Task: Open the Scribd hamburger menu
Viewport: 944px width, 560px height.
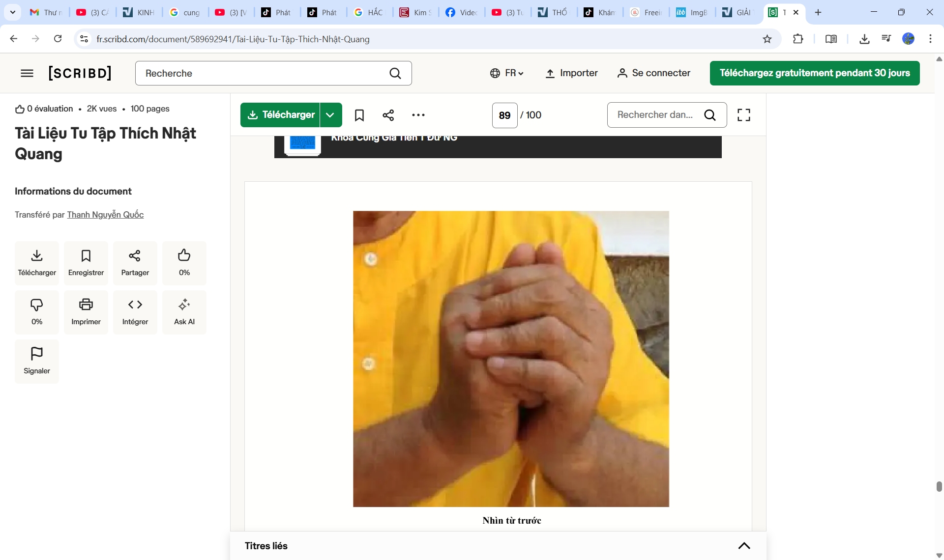Action: 27,73
